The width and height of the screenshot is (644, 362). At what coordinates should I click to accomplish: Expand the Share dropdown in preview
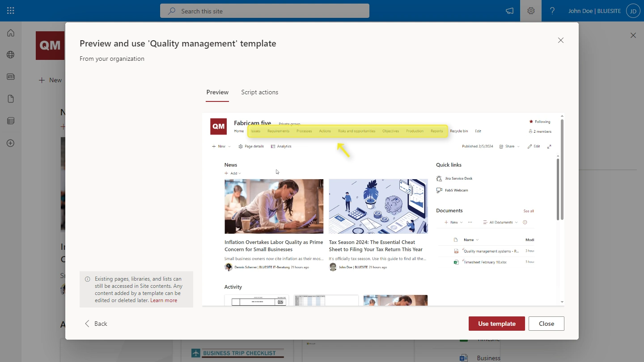[509, 146]
